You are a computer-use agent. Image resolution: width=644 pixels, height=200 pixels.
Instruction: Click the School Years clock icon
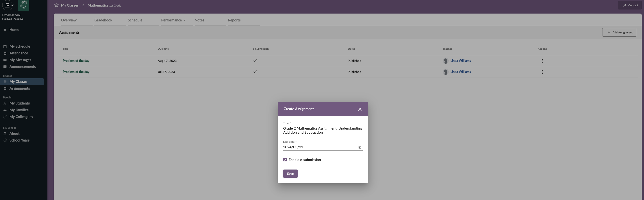pos(5,140)
